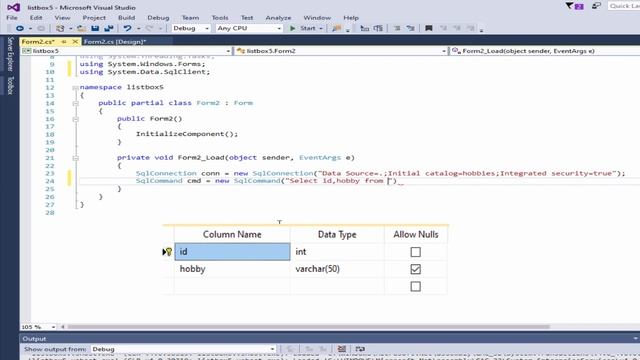Open the Debug configuration dropdown
The image size is (640, 360).
(191, 28)
